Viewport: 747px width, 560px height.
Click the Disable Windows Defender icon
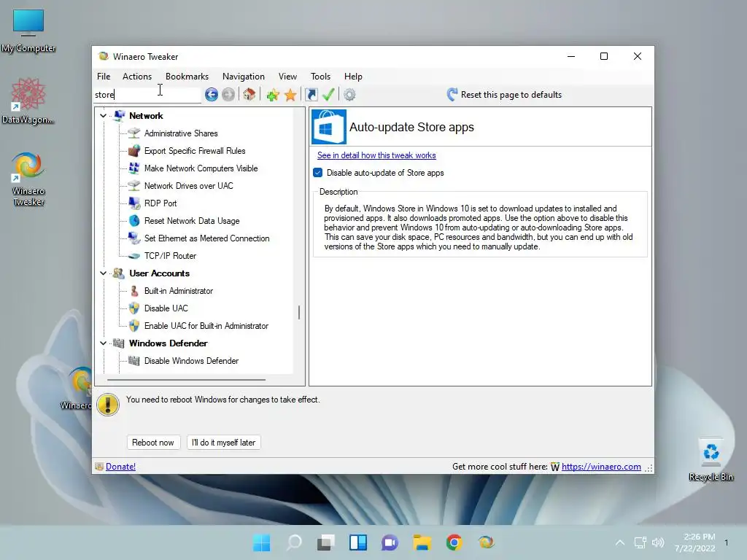tap(134, 361)
